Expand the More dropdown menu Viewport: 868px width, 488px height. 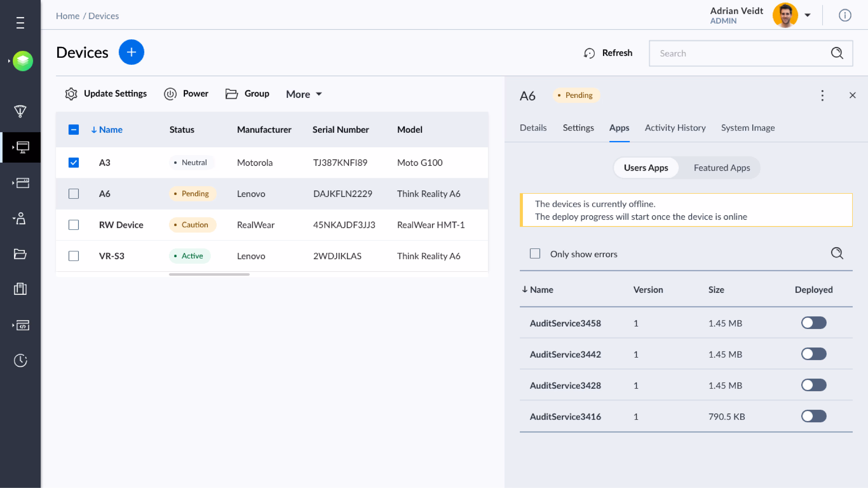pos(304,94)
